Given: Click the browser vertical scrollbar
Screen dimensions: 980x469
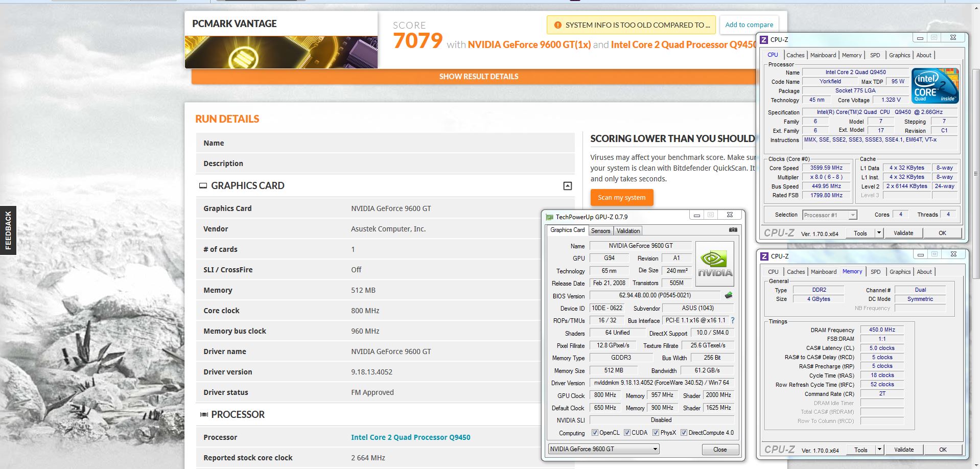Looking at the screenshot, I should [x=976, y=174].
